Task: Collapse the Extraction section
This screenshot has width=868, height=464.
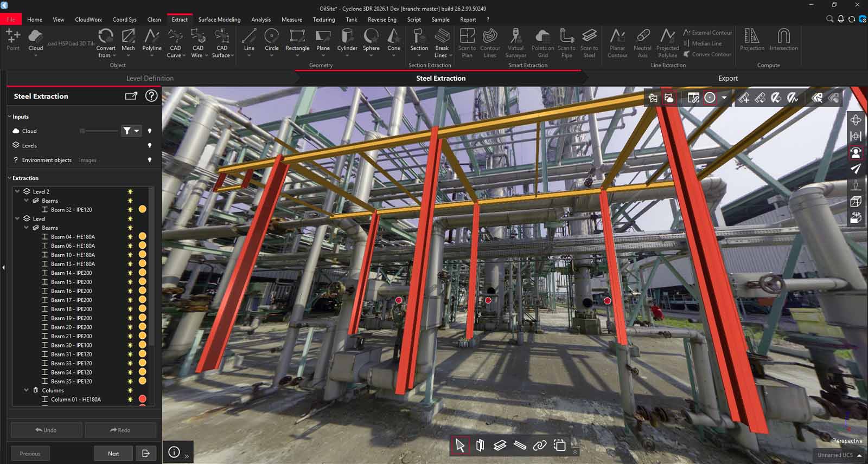Action: click(10, 178)
